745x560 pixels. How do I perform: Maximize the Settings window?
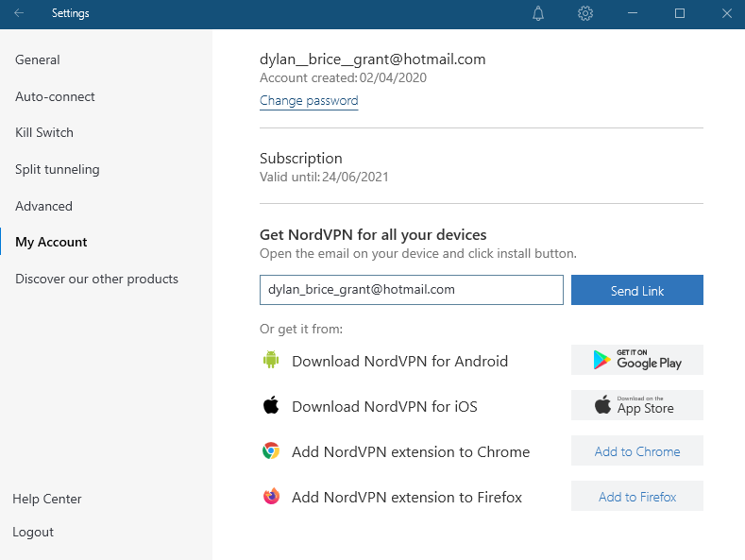[680, 13]
